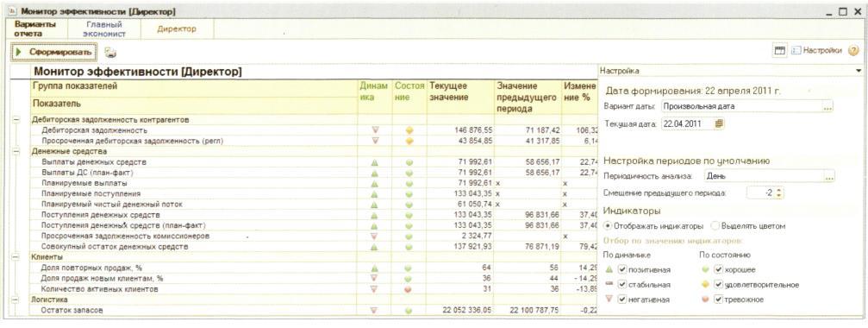Image resolution: width=868 pixels, height=328 pixels.
Task: Open the calendar picker for Текущая дата
Action: [719, 124]
